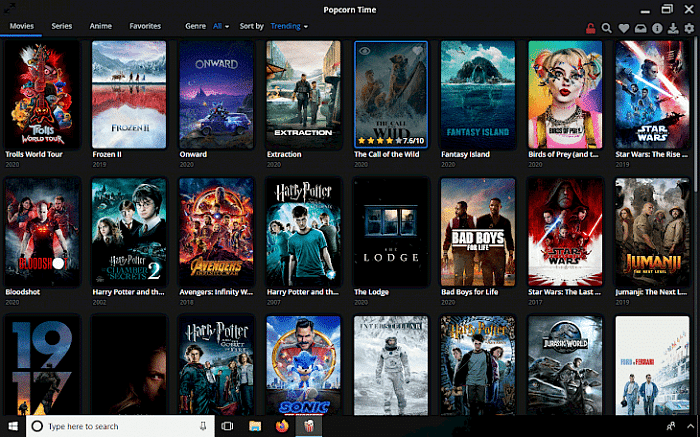Click the "The Lodge" title text
The width and height of the screenshot is (700, 437).
click(x=371, y=292)
